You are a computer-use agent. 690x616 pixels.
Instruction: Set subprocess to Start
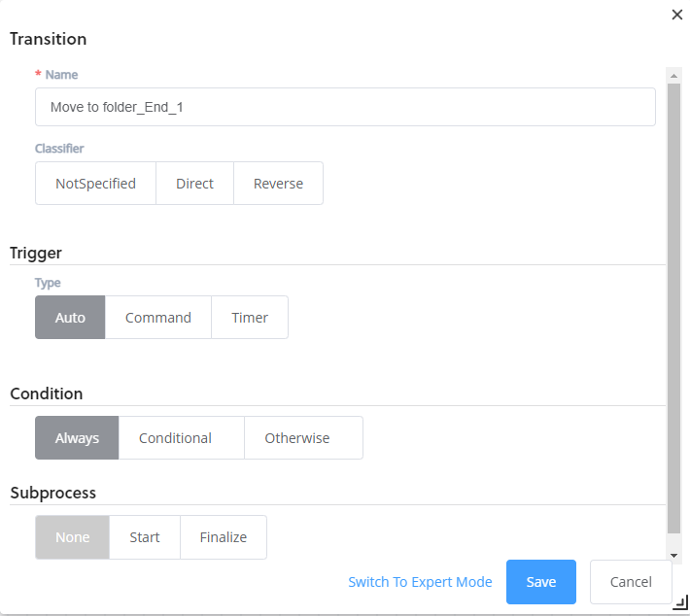145,537
